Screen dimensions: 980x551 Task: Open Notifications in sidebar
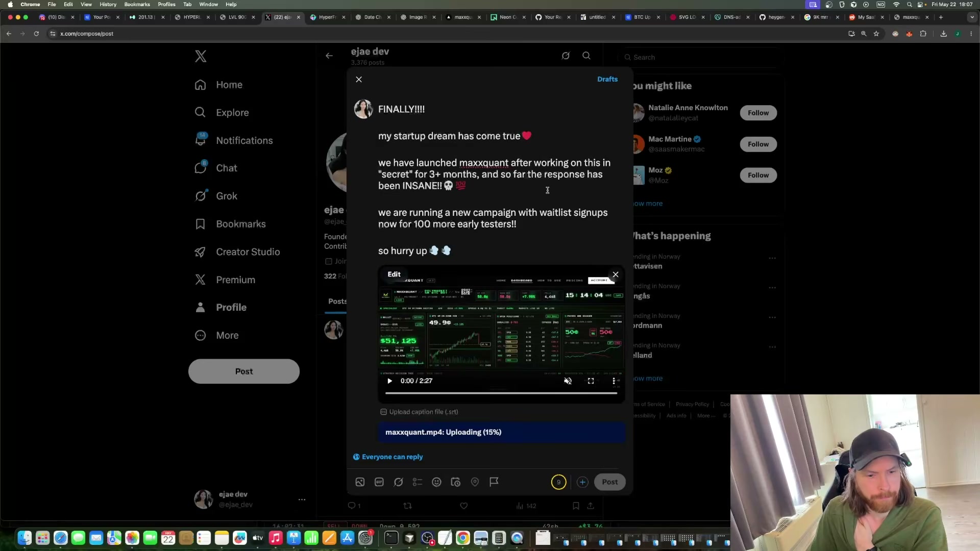(234, 140)
